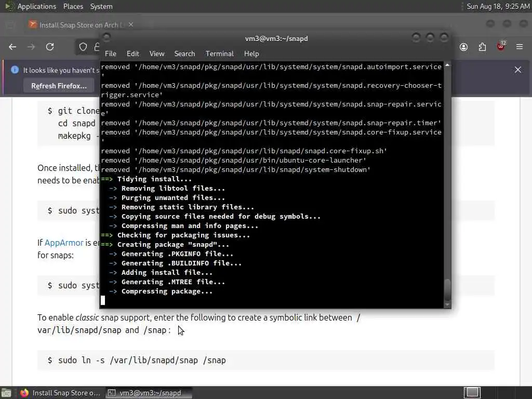Switch to the Firefox window in the taskbar
The height and width of the screenshot is (399, 532).
click(x=60, y=393)
